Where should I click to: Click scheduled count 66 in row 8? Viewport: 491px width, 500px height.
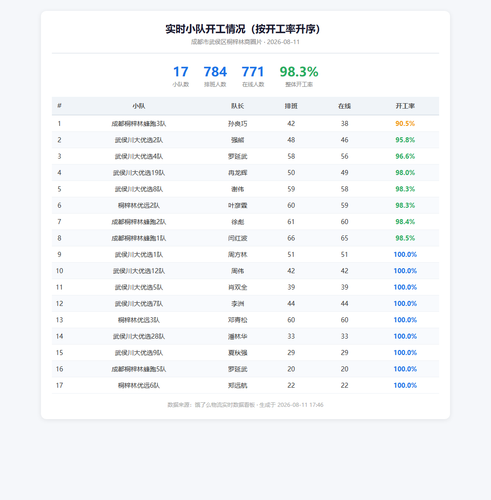[x=291, y=238]
